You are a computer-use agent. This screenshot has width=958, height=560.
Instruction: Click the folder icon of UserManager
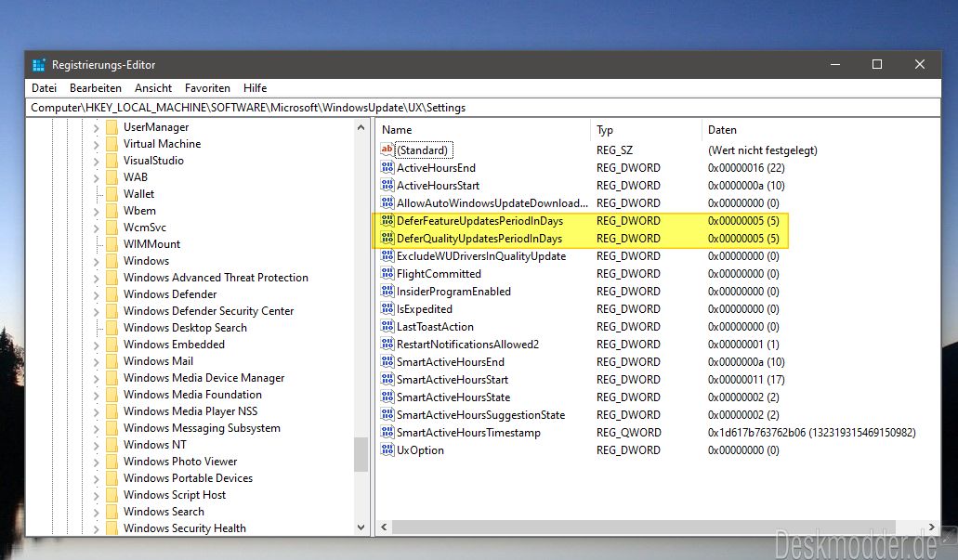tap(112, 127)
